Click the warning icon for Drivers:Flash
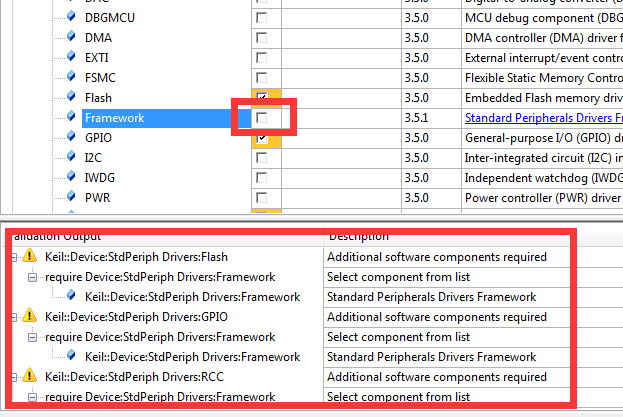Viewport: 623px width, 417px height. [x=29, y=256]
